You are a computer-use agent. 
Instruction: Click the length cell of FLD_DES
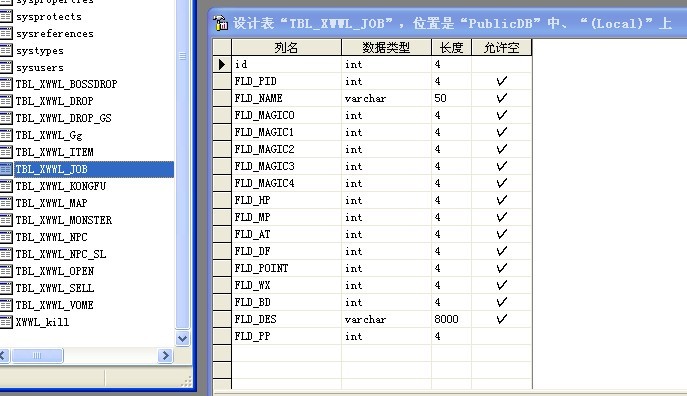point(451,319)
